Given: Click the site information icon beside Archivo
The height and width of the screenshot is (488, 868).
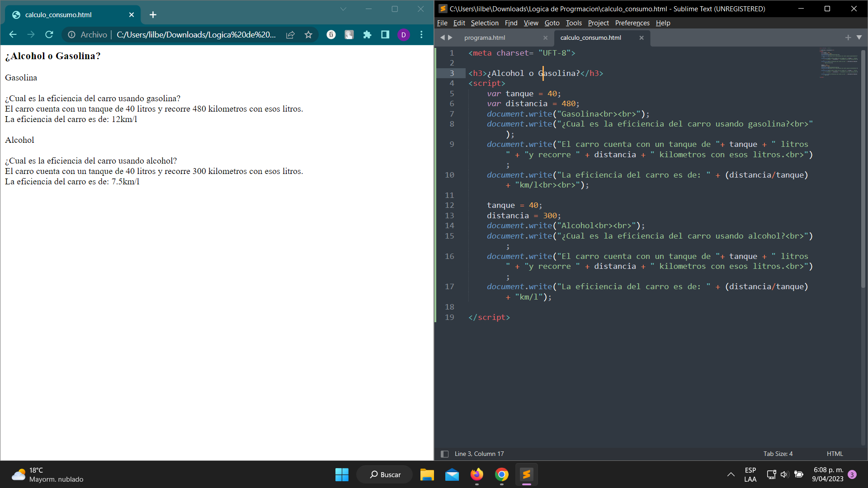Looking at the screenshot, I should (71, 35).
